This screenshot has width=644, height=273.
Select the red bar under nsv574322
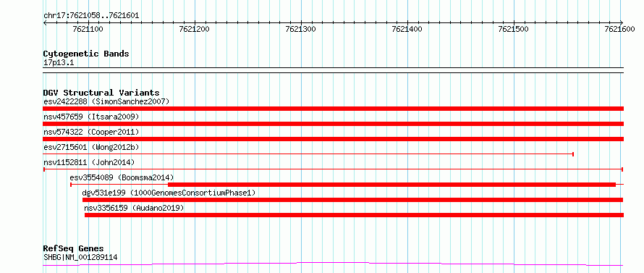(x=333, y=139)
